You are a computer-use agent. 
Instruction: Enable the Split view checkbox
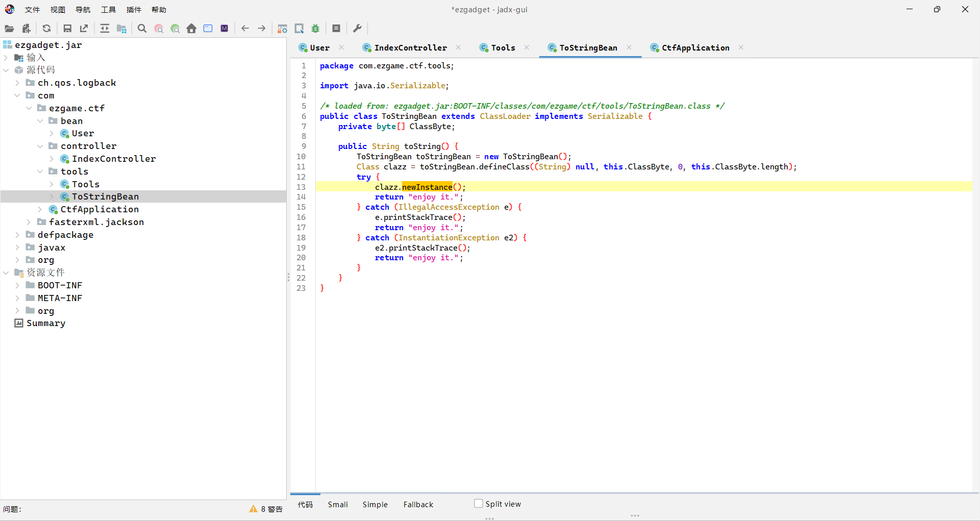(478, 504)
